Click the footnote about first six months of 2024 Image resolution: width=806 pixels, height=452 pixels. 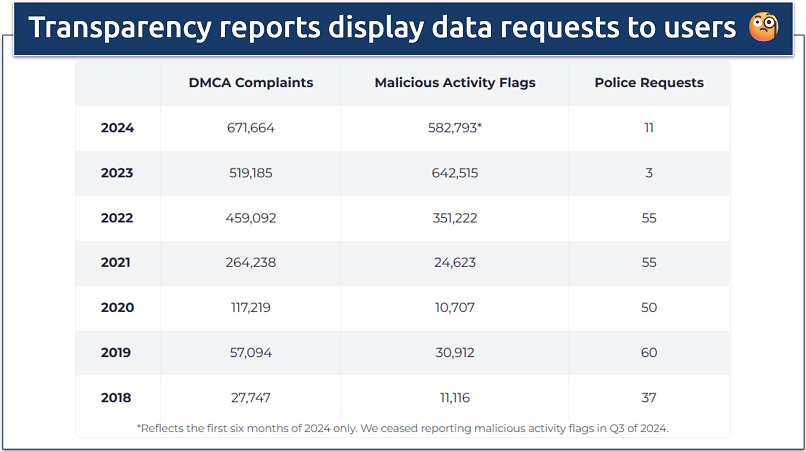402,427
